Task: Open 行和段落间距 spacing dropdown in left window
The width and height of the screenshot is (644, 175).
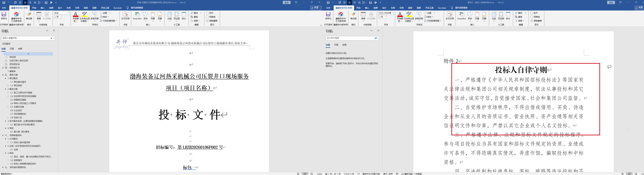Action: click(116, 21)
